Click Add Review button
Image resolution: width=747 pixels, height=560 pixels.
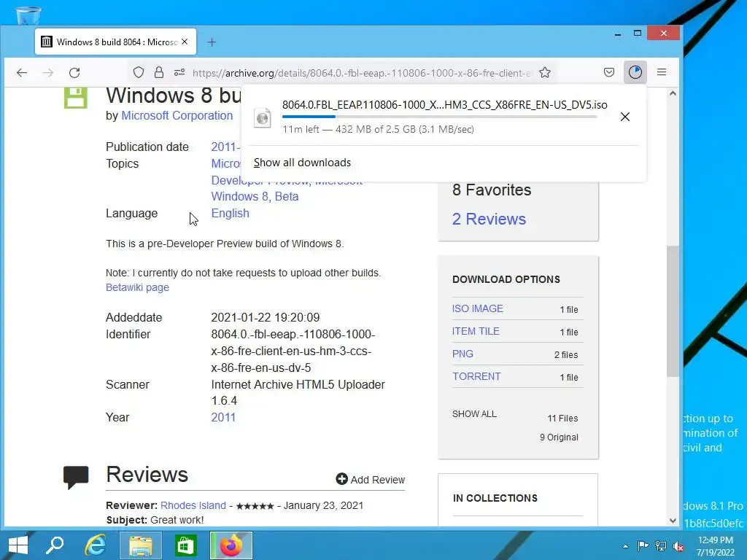370,480
